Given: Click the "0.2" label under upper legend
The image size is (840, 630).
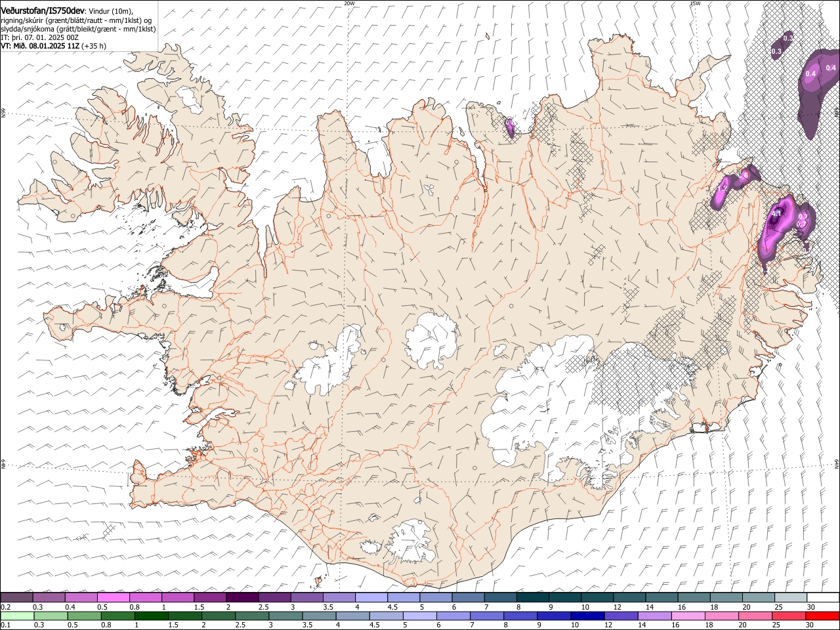Looking at the screenshot, I should click(5, 607).
